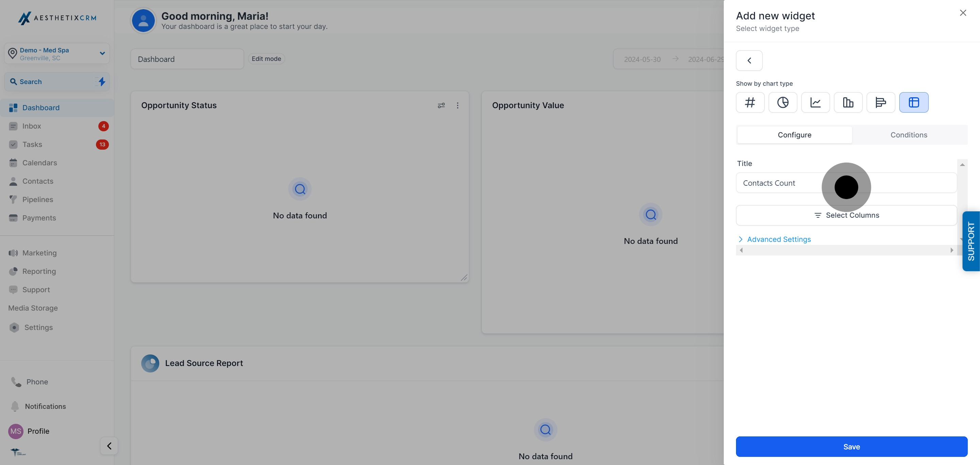This screenshot has width=980, height=465.
Task: Switch to the Conditions tab
Action: (x=909, y=135)
